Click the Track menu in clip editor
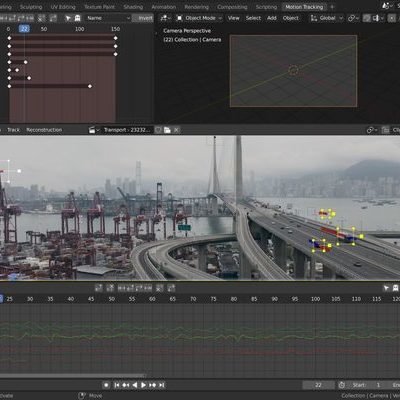The width and height of the screenshot is (400, 400). 13,130
